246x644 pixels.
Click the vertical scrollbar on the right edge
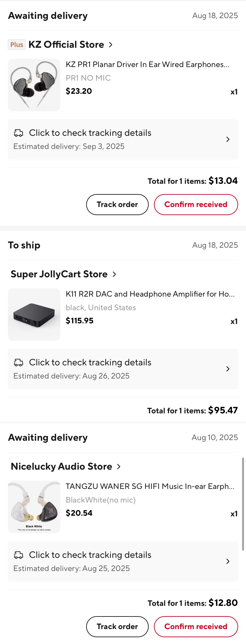[243, 504]
